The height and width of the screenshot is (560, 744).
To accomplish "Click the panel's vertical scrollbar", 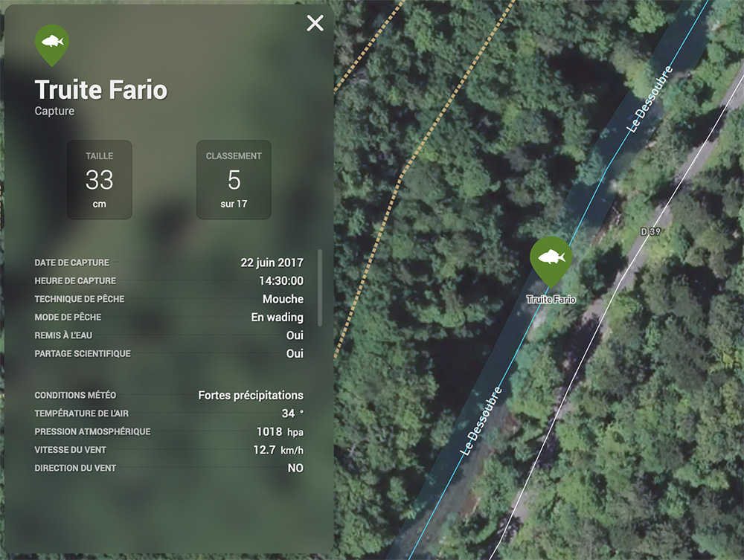I will click(x=320, y=287).
